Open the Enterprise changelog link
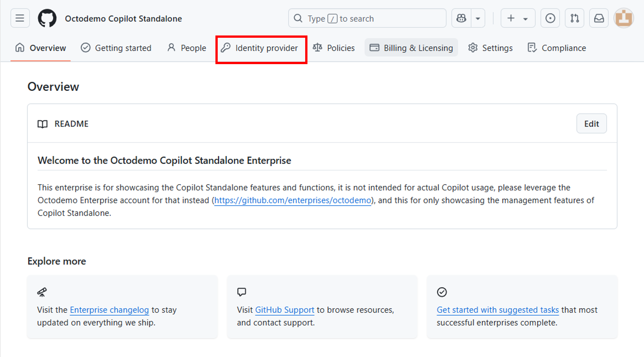Image resolution: width=644 pixels, height=357 pixels. point(109,310)
